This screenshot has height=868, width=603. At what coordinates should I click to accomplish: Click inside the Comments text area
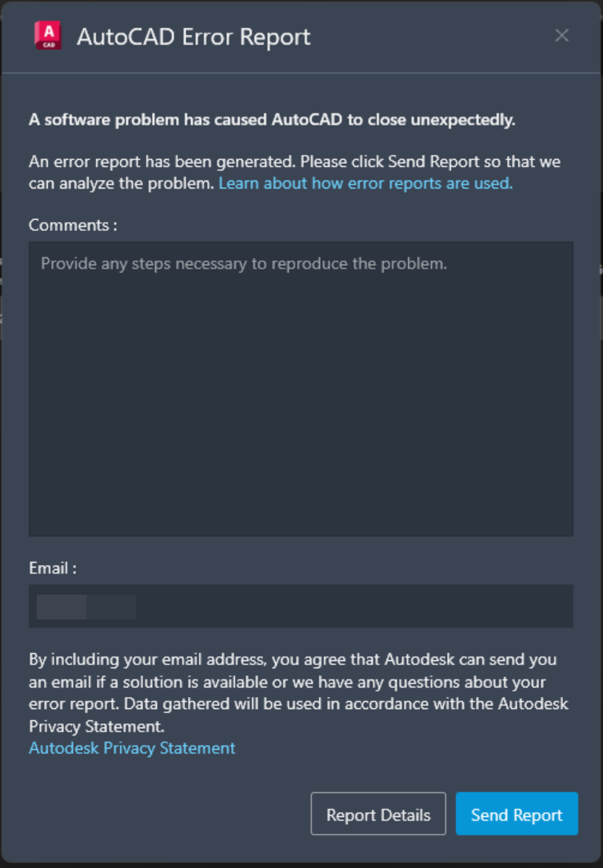pyautogui.click(x=301, y=388)
